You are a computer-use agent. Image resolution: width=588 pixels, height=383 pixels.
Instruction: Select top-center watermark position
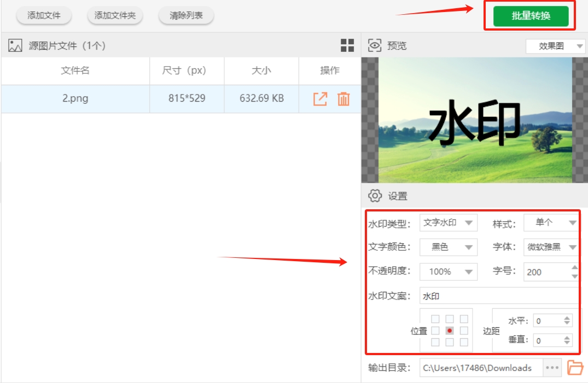450,319
